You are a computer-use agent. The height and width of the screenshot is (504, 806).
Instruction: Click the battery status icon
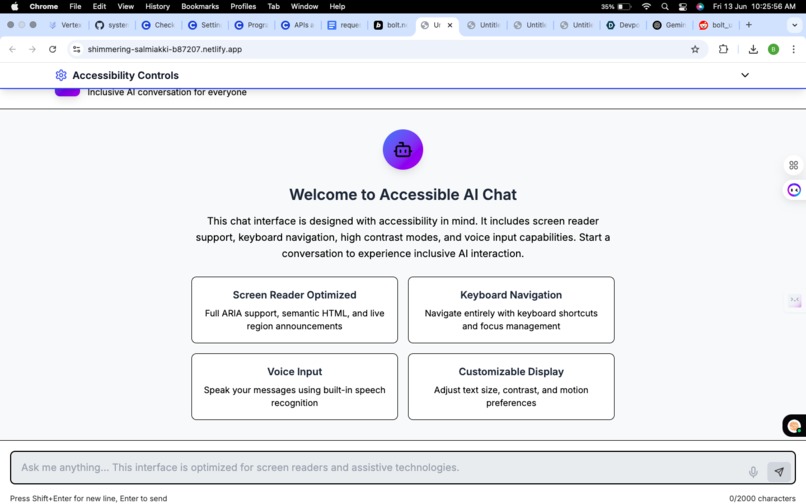pyautogui.click(x=624, y=6)
